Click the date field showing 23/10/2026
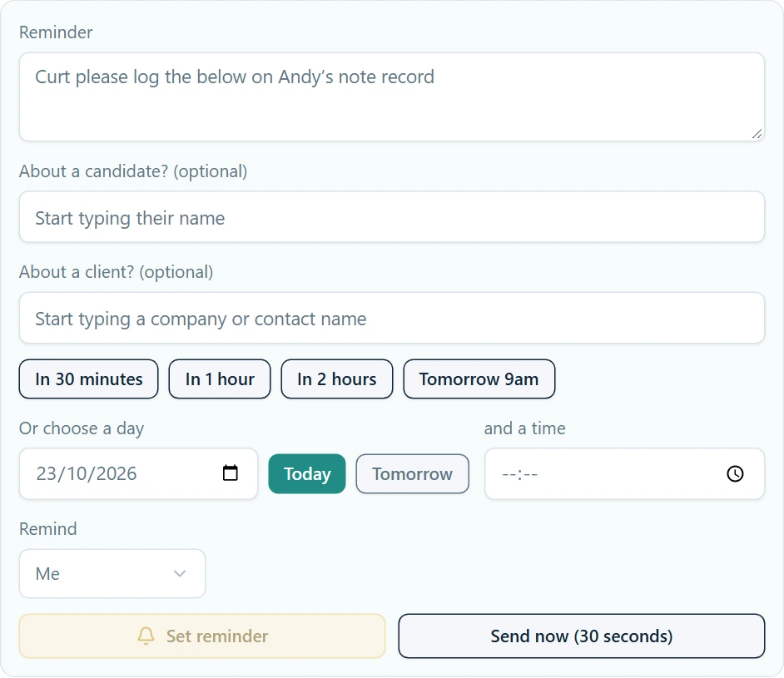 coord(138,473)
